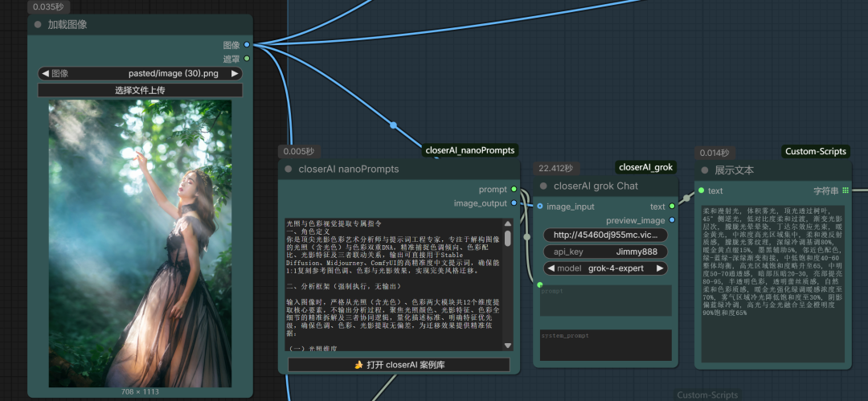This screenshot has width=868, height=401.
Task: Click the forest woman preview image thumbnail
Action: (x=140, y=243)
